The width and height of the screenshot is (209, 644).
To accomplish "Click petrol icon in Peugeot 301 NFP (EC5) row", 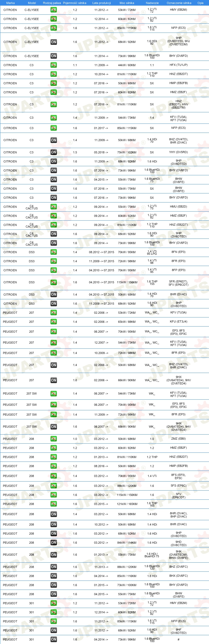I will coord(54,621).
